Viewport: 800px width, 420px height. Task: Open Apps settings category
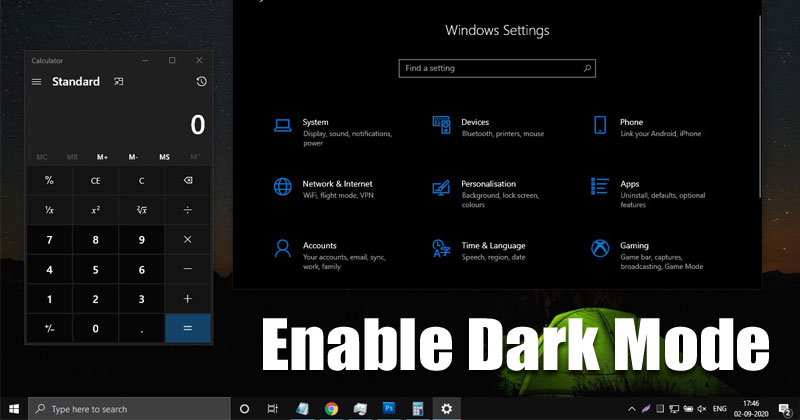pos(649,193)
